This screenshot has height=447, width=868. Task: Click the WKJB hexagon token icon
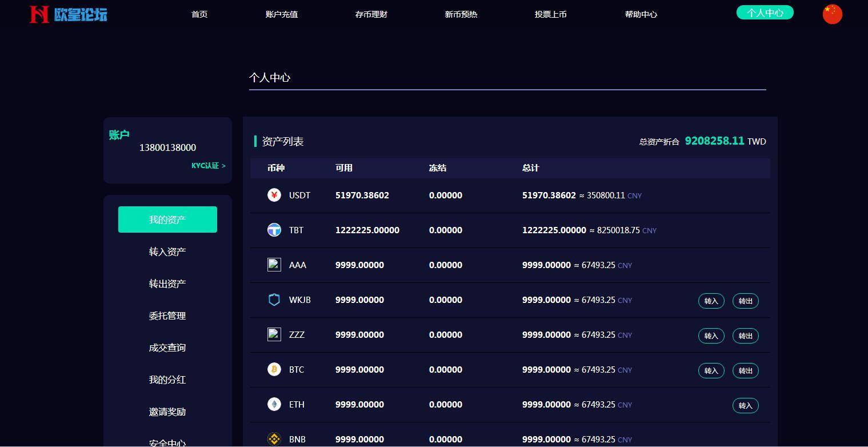(274, 300)
